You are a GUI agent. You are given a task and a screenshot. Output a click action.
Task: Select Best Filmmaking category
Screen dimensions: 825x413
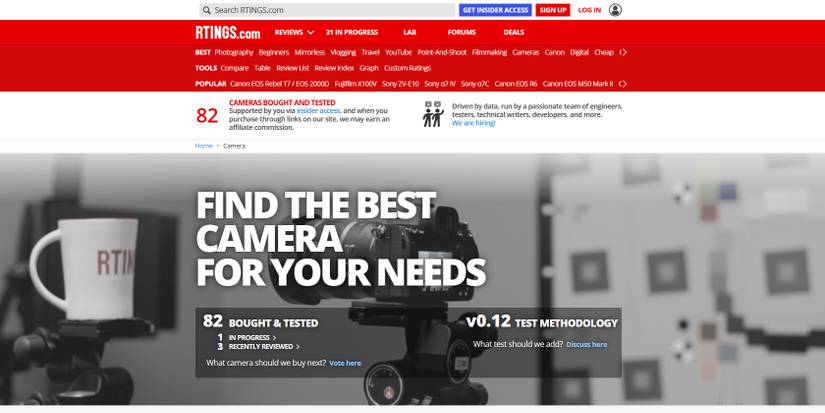489,52
